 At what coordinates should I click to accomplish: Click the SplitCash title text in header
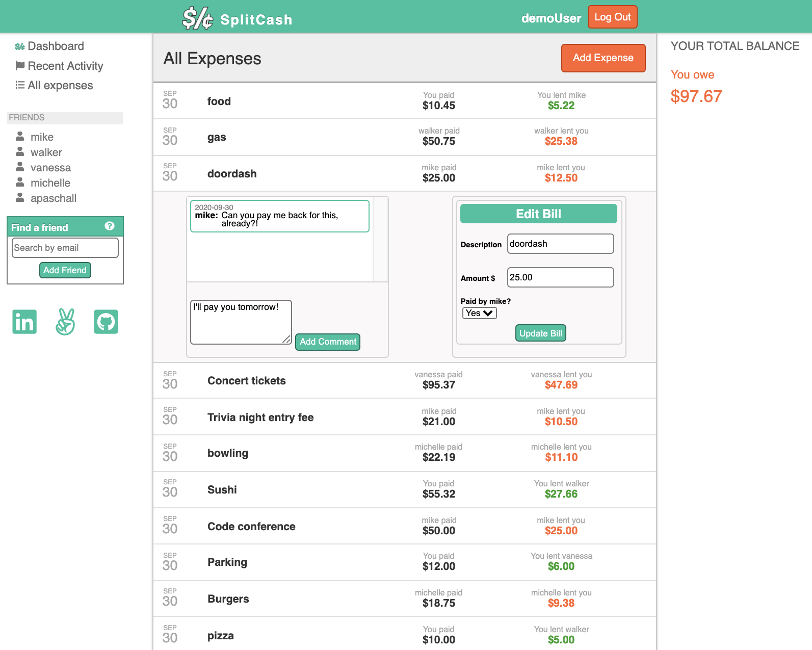256,19
